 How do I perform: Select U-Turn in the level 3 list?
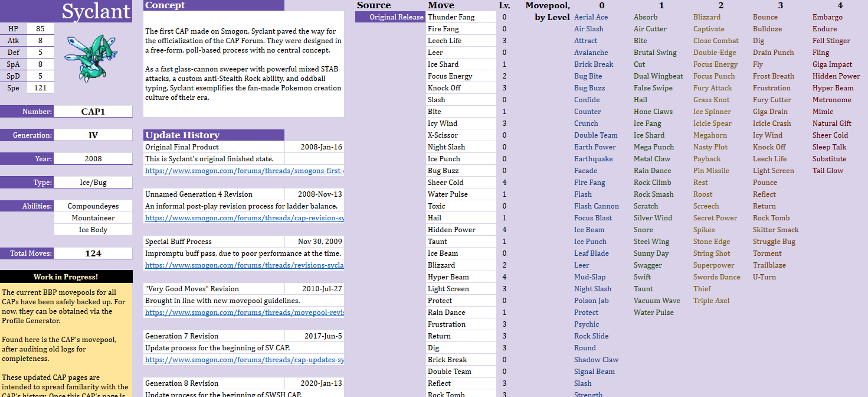(764, 277)
